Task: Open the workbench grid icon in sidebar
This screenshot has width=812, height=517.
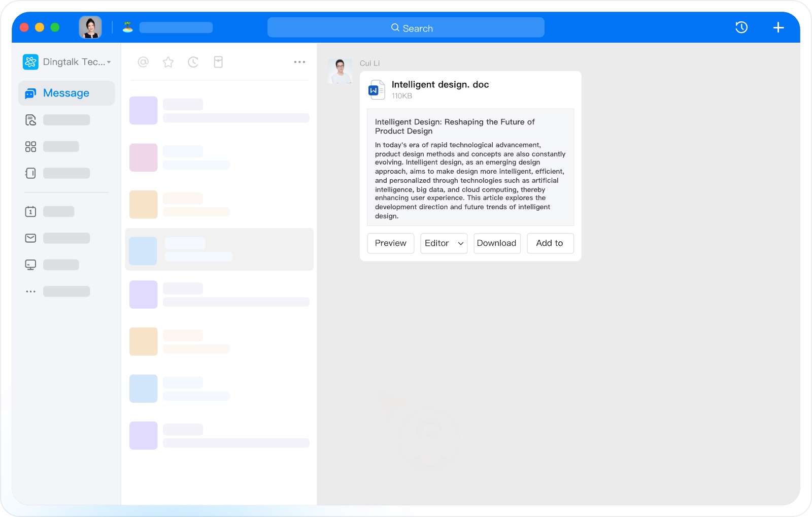Action: coord(30,147)
